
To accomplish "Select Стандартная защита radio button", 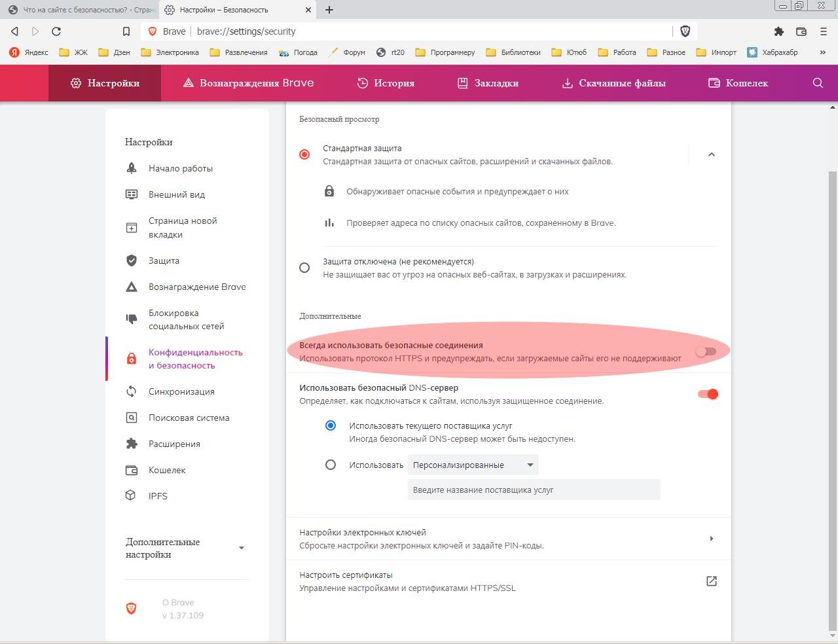I will [x=304, y=154].
